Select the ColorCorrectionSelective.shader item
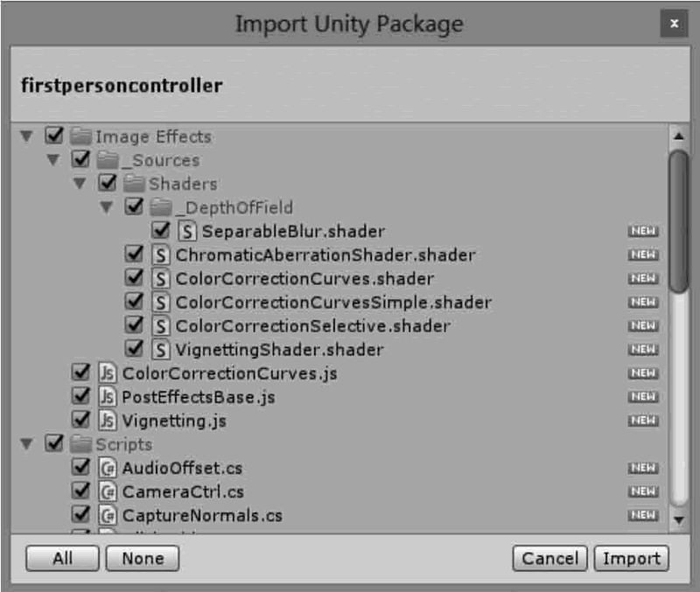Screen dimensions: 700x592 312,325
